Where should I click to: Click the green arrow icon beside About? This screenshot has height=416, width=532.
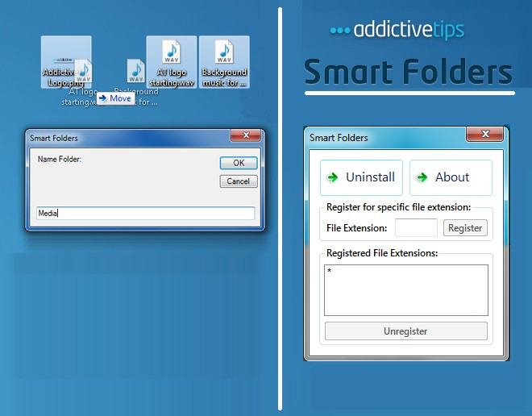click(x=422, y=177)
